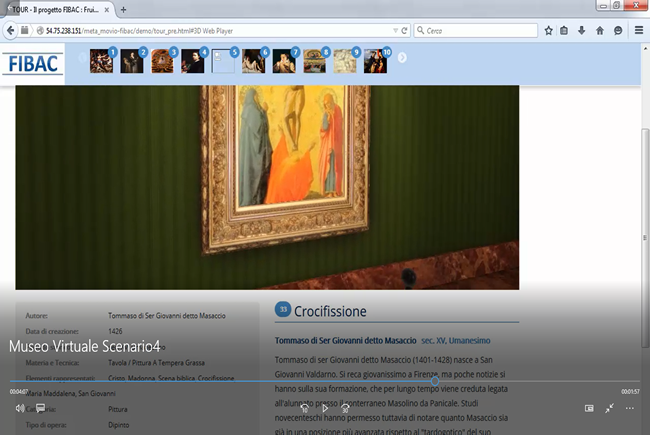
Task: Click the Dipinto type value
Action: click(x=119, y=425)
